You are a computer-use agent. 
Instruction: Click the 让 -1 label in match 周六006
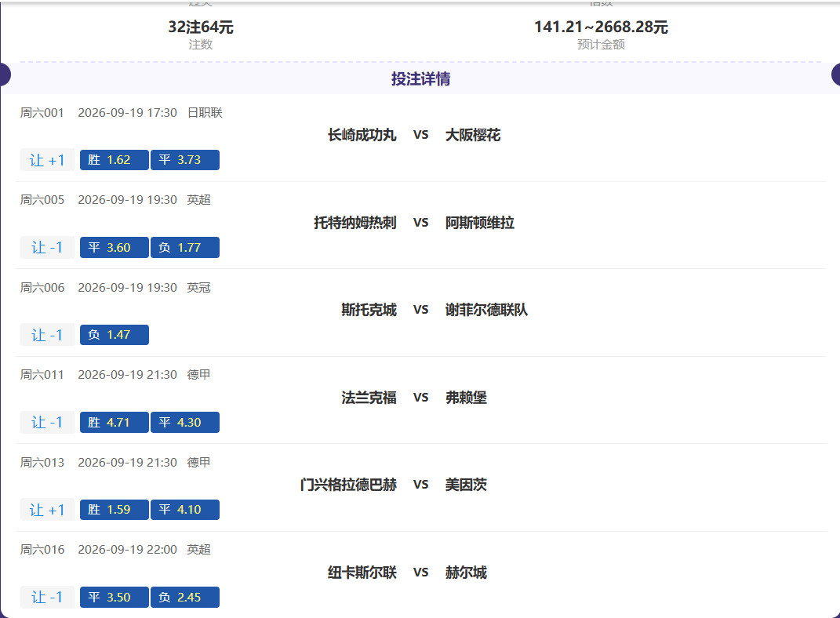coord(47,335)
